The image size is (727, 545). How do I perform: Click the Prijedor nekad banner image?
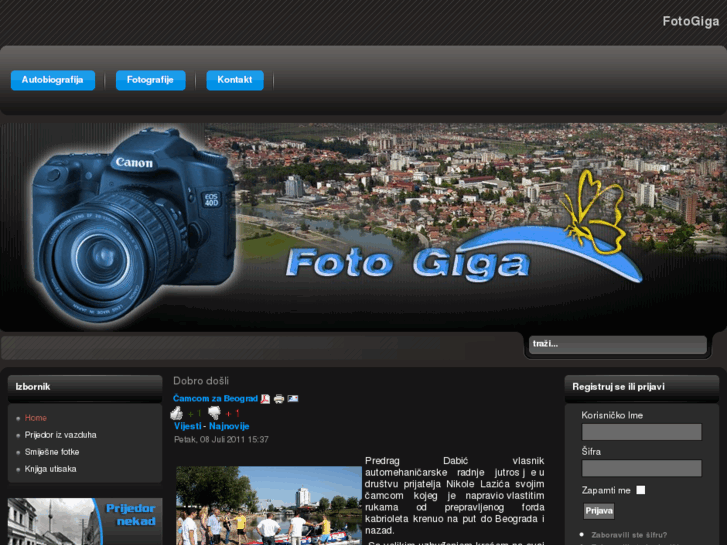[x=85, y=521]
